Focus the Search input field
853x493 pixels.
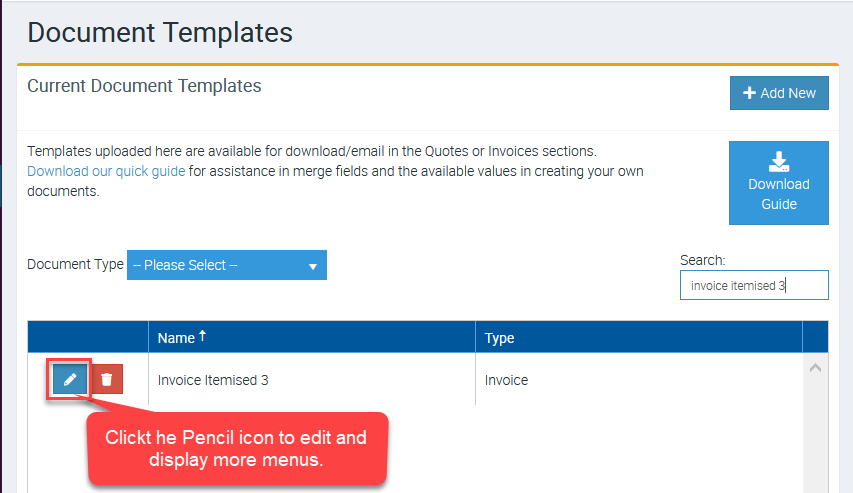pyautogui.click(x=754, y=285)
